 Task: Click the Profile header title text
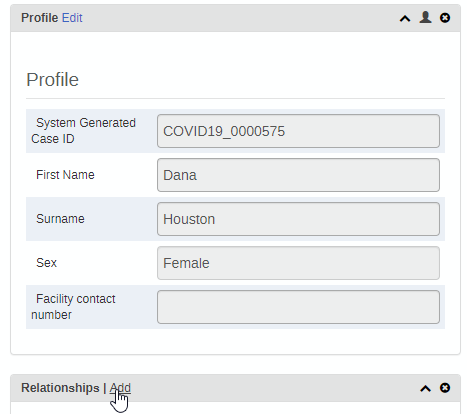click(x=39, y=18)
